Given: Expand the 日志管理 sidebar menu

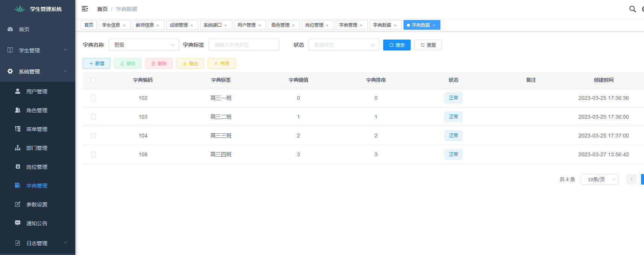Looking at the screenshot, I should [38, 243].
